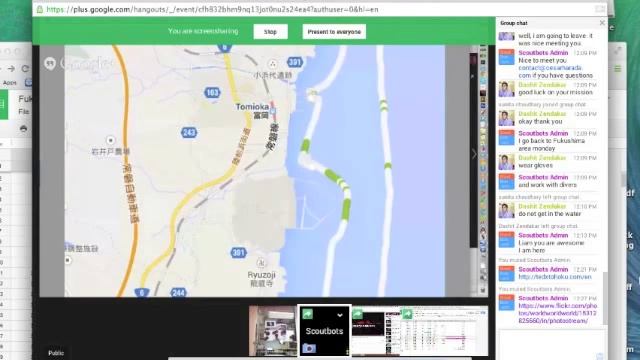Click the green menu icon in right background window
Image resolution: width=640 pixels, height=360 pixels.
point(618,69)
